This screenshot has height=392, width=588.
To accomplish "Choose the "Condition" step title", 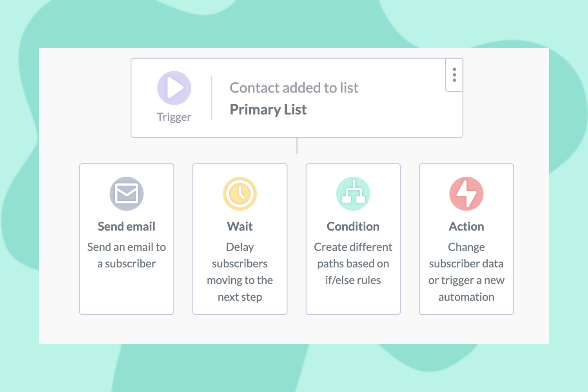I will [x=353, y=227].
